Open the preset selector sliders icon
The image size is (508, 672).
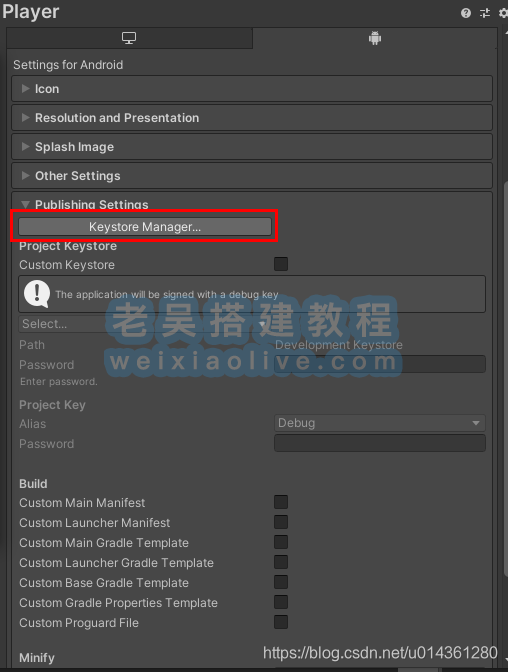point(485,13)
